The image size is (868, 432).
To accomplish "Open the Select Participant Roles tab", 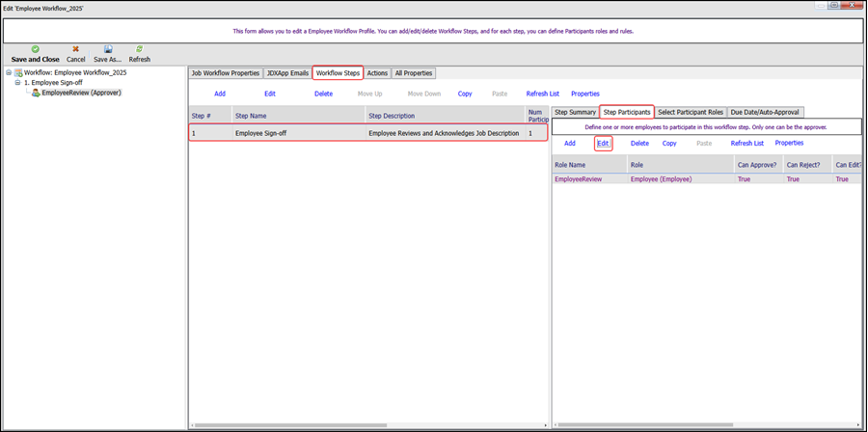I will click(x=690, y=112).
